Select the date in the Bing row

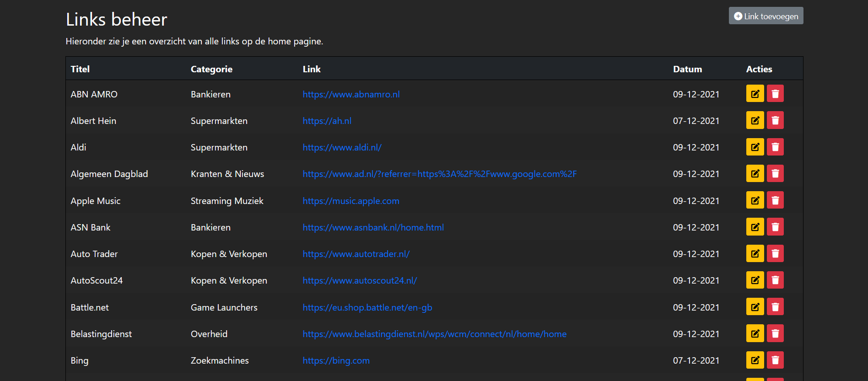point(696,360)
